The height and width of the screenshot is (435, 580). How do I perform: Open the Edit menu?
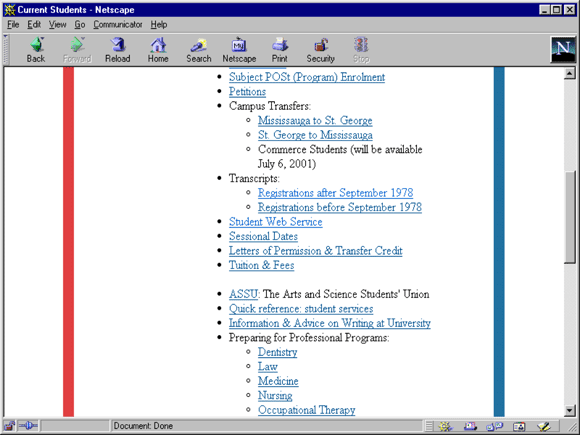(x=34, y=24)
